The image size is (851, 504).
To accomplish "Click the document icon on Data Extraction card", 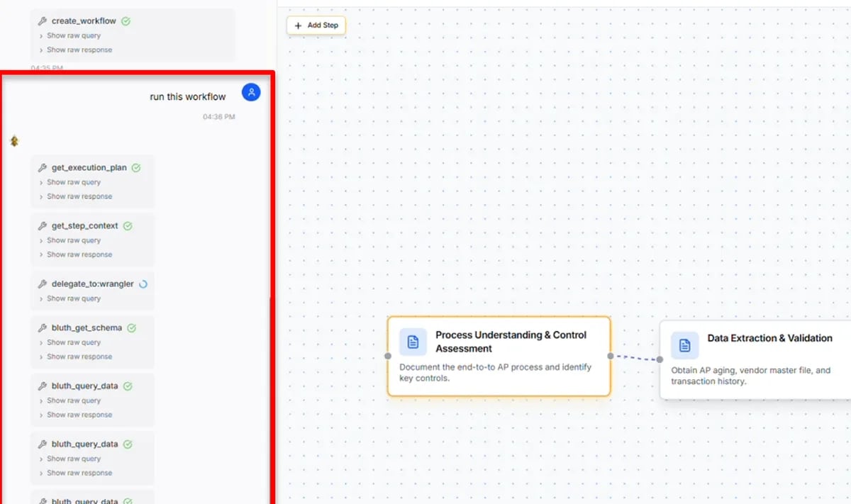I will [x=684, y=345].
